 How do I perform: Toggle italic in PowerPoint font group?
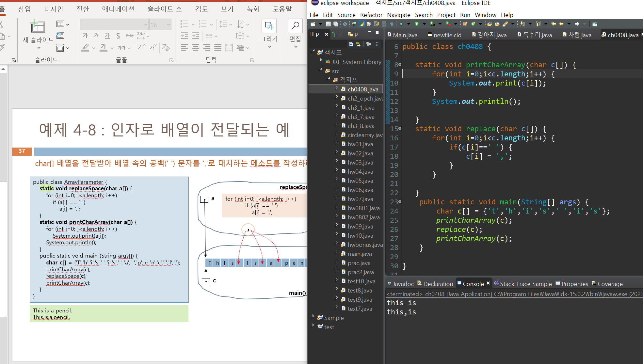[x=96, y=36]
